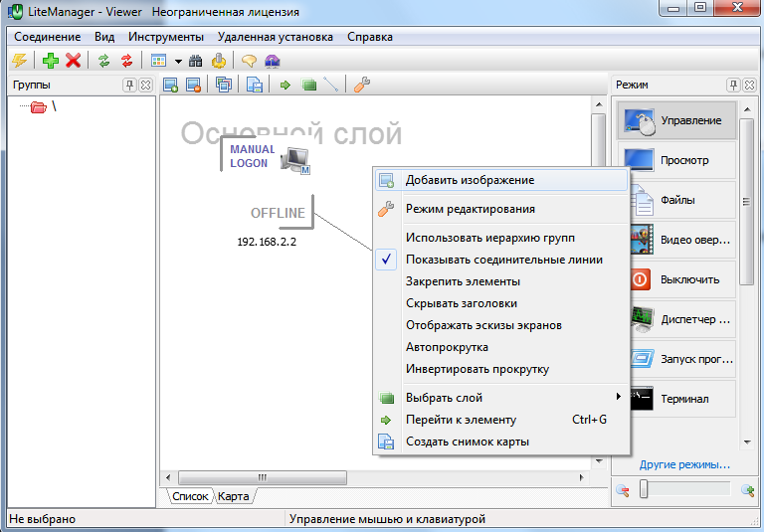This screenshot has width=764, height=532.
Task: Click the binoculars search icon
Action: pyautogui.click(x=196, y=61)
